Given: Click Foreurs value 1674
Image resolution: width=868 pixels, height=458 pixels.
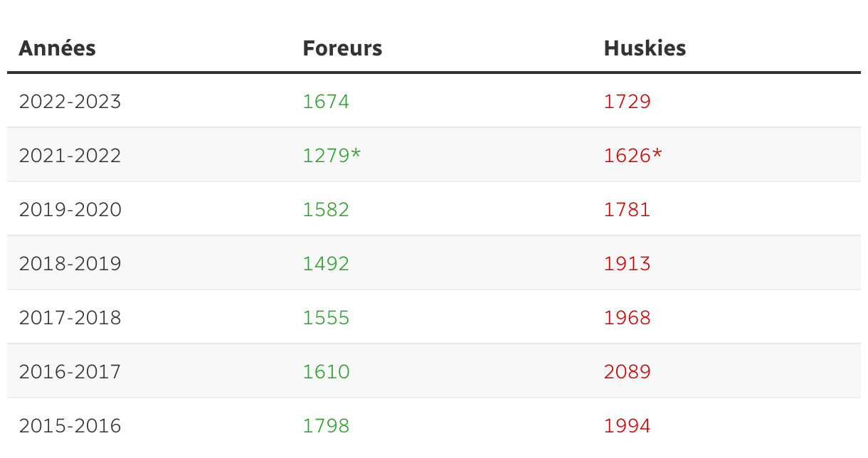Looking at the screenshot, I should click(x=326, y=102).
